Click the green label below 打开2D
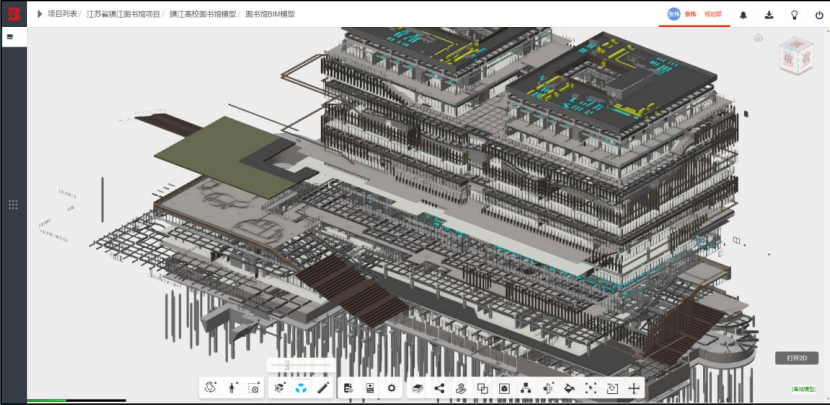This screenshot has width=830, height=405. (803, 389)
